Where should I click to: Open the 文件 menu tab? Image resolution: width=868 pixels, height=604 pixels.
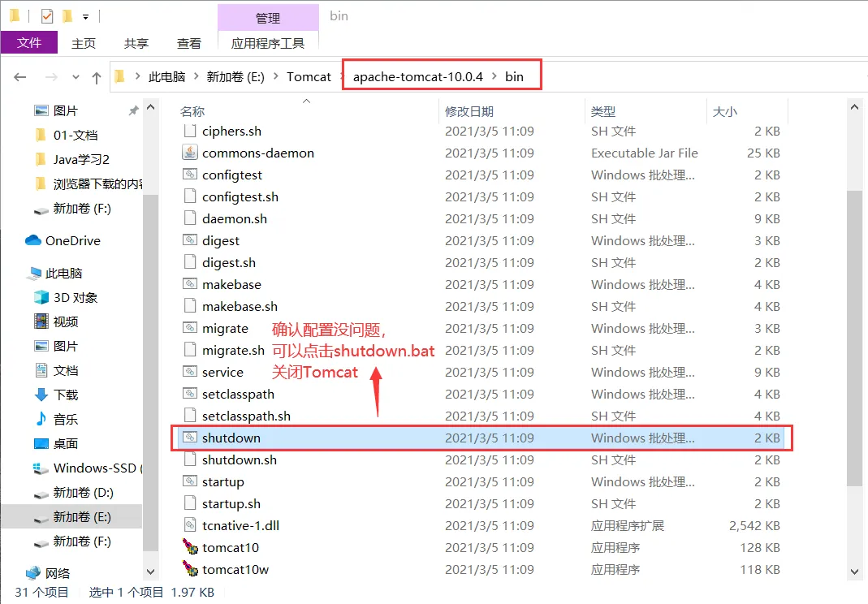[x=28, y=43]
